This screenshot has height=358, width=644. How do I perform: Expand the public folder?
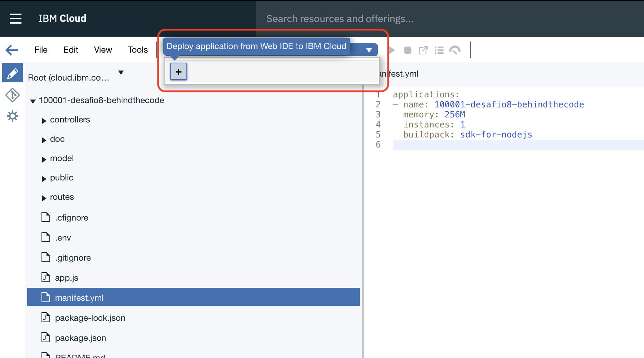click(44, 179)
